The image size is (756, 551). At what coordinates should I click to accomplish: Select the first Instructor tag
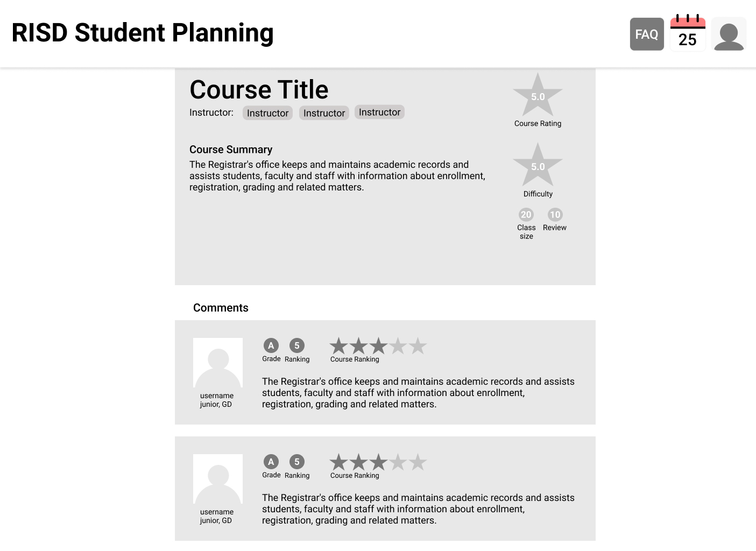(x=267, y=113)
